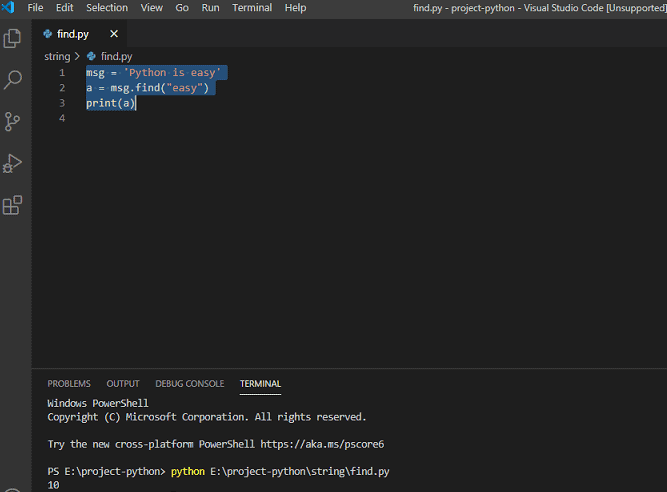Click the file path E:\project-python\string\find.py in terminal
667x492 pixels.
(300, 472)
